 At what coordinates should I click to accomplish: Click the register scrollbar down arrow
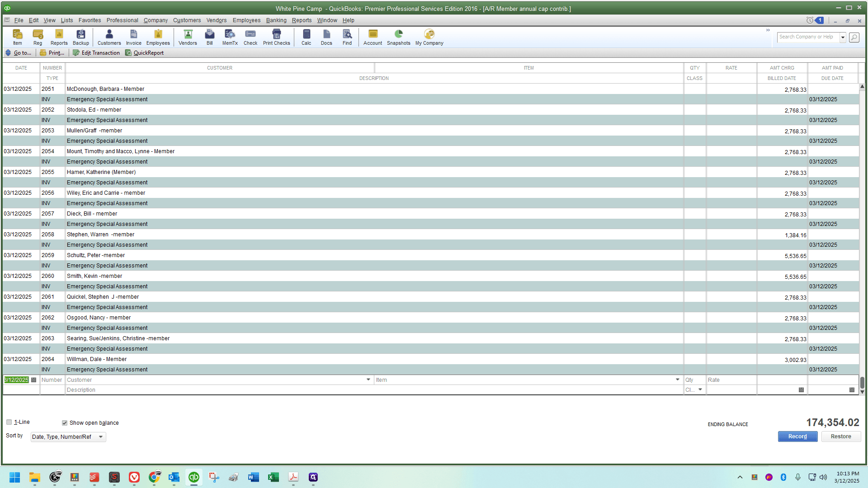[862, 392]
